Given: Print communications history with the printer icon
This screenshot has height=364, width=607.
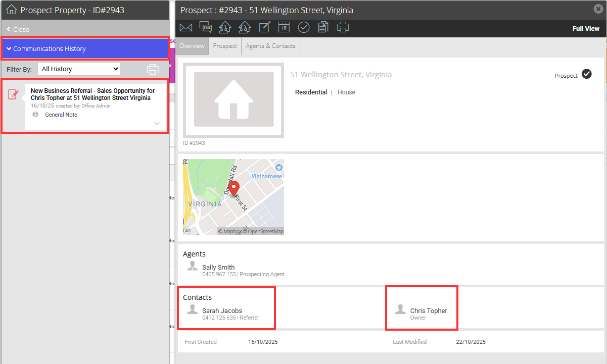Looking at the screenshot, I should [x=153, y=69].
